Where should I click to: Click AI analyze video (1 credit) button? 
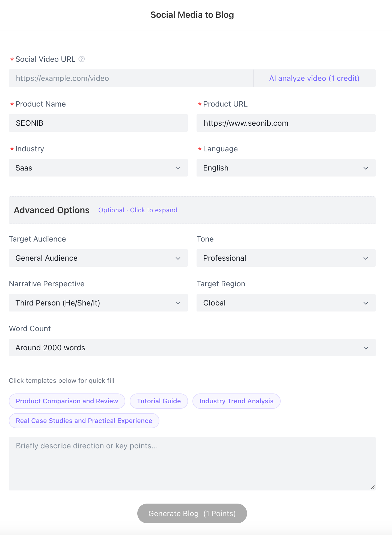pyautogui.click(x=314, y=78)
